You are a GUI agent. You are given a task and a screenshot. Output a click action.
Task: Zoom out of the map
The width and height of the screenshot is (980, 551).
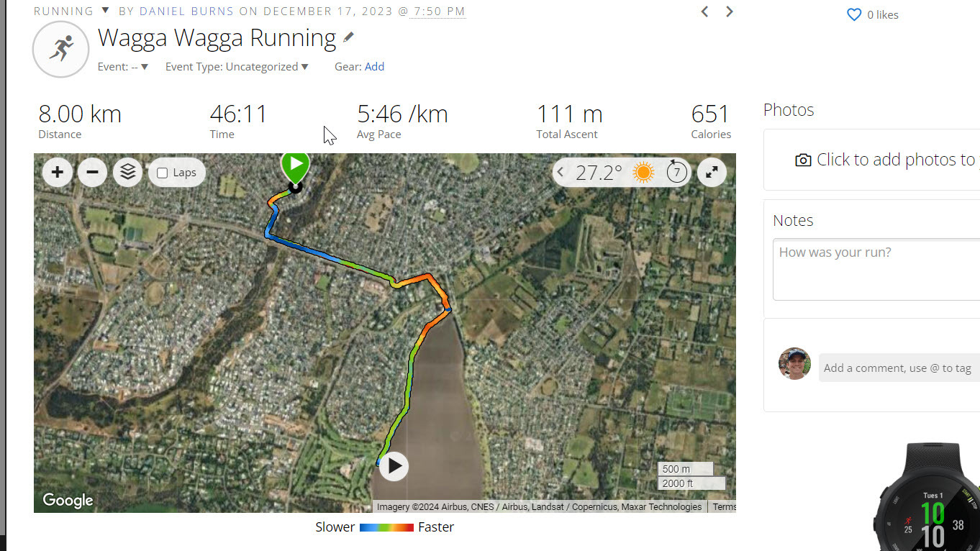[x=92, y=173]
